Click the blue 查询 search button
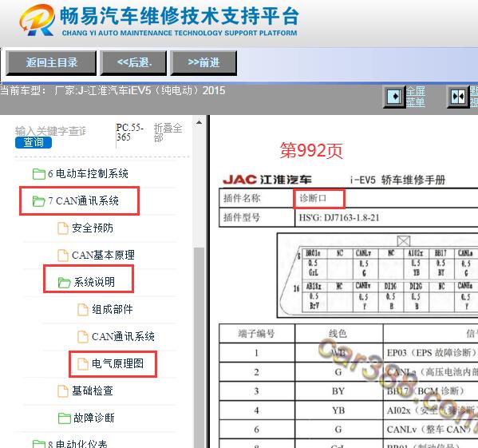 tap(34, 142)
